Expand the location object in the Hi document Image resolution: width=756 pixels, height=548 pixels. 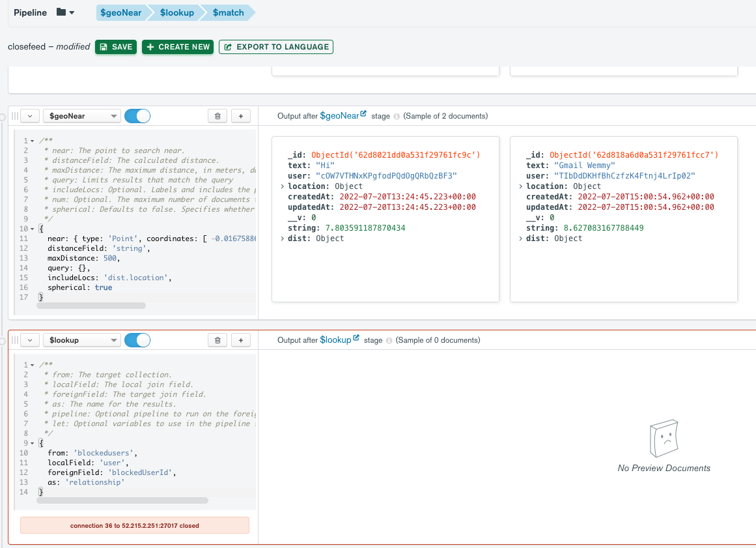point(282,186)
